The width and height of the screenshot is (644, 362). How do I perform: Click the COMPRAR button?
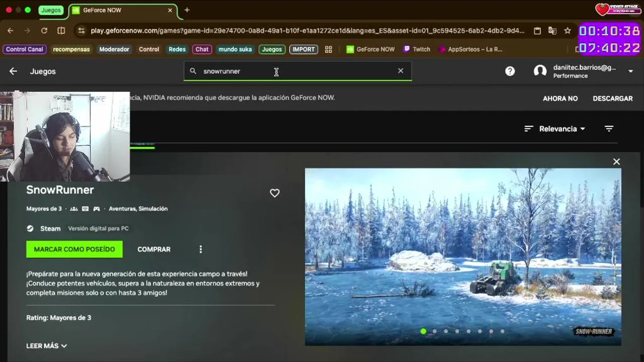[x=154, y=249]
